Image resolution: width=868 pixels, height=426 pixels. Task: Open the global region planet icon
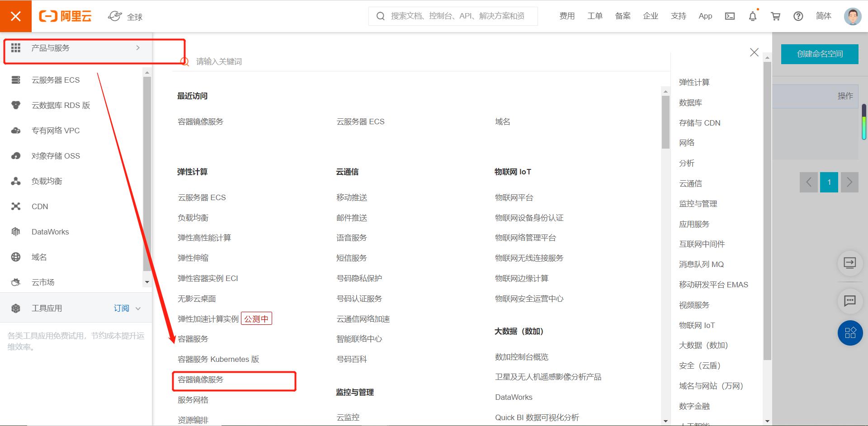[115, 16]
